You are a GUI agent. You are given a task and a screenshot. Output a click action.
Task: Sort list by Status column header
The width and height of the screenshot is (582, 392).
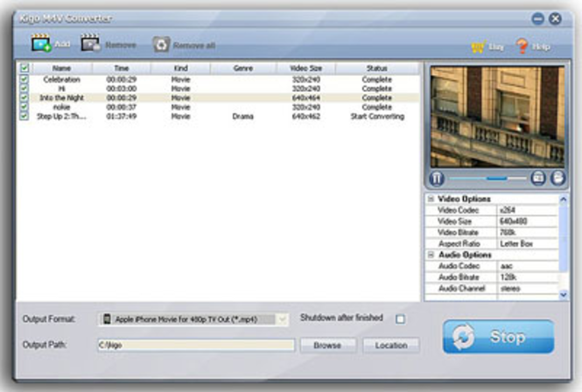[376, 68]
